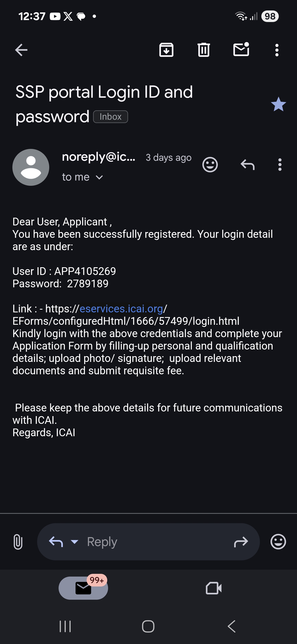Reply using the sender header arrow

coord(248,165)
